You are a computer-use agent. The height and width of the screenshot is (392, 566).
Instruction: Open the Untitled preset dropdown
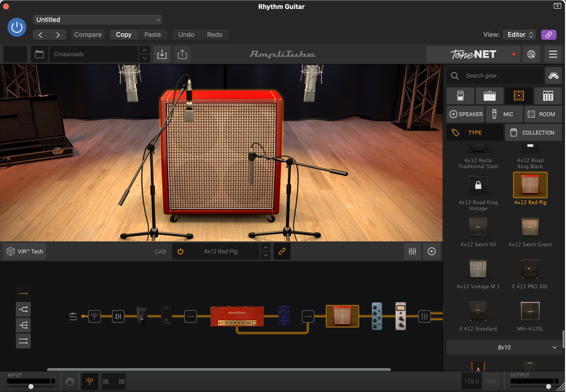(97, 20)
